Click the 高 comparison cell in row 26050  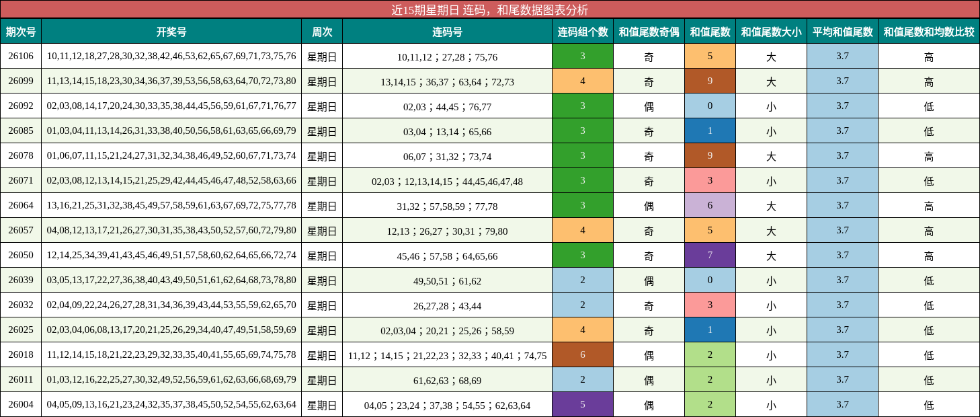click(929, 255)
